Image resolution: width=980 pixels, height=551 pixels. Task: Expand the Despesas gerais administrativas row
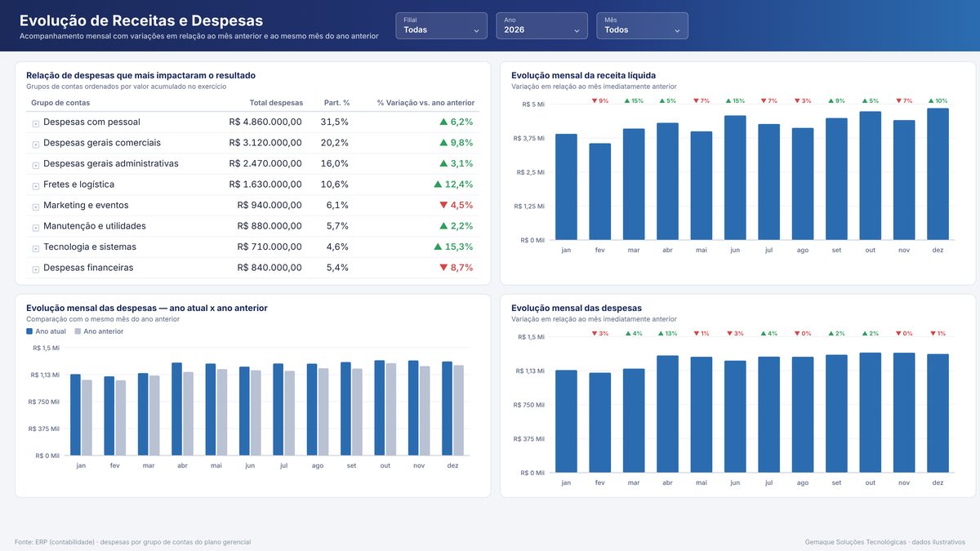pyautogui.click(x=35, y=165)
